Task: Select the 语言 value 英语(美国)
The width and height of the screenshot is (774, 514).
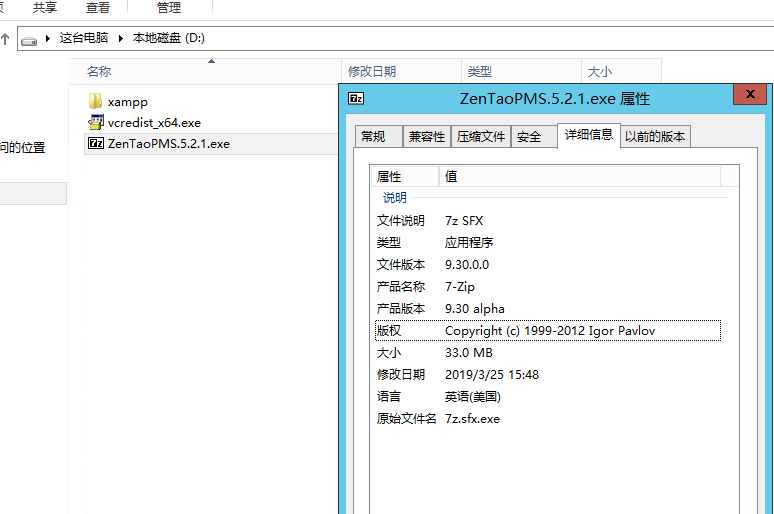Action: coord(473,396)
